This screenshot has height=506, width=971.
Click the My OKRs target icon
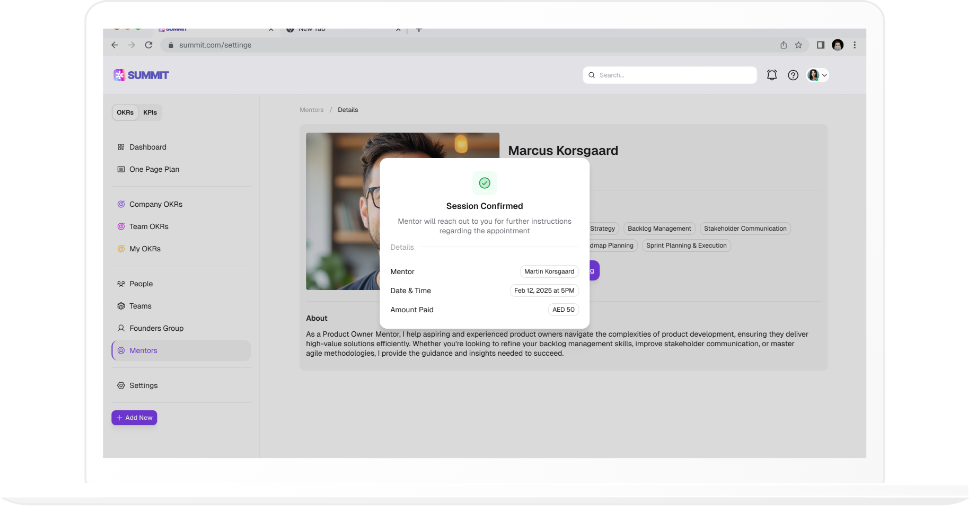pos(121,249)
